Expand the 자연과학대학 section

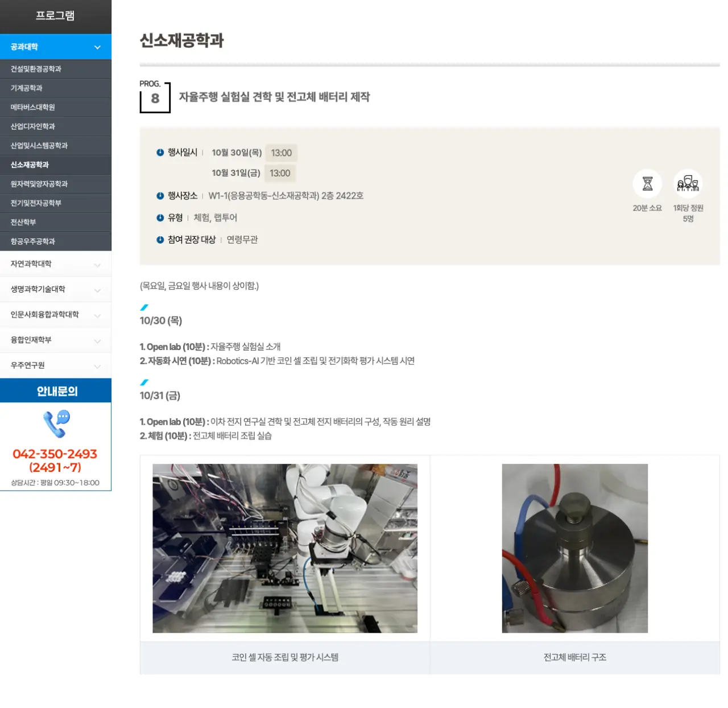coord(97,265)
